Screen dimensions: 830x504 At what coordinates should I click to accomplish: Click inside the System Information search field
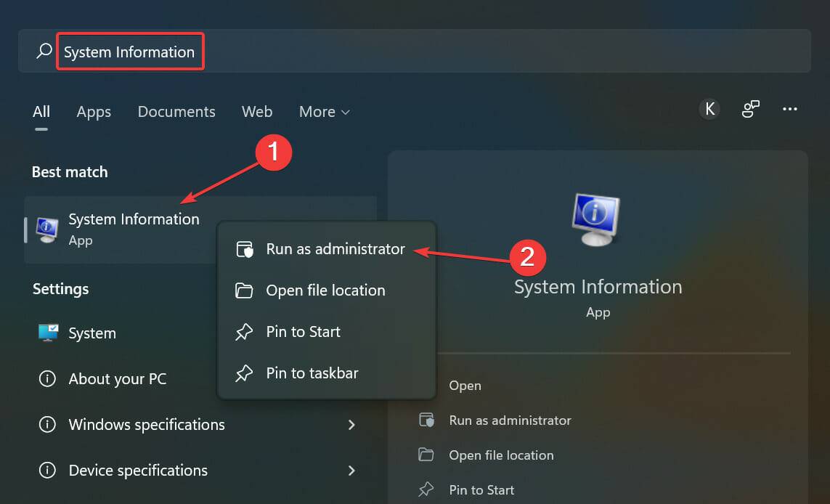pos(130,51)
